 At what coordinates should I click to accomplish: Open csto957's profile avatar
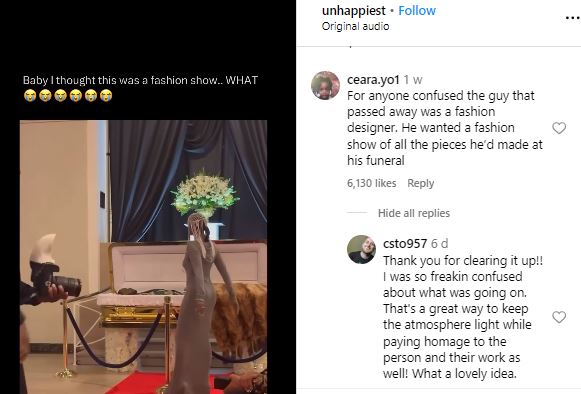pos(361,249)
